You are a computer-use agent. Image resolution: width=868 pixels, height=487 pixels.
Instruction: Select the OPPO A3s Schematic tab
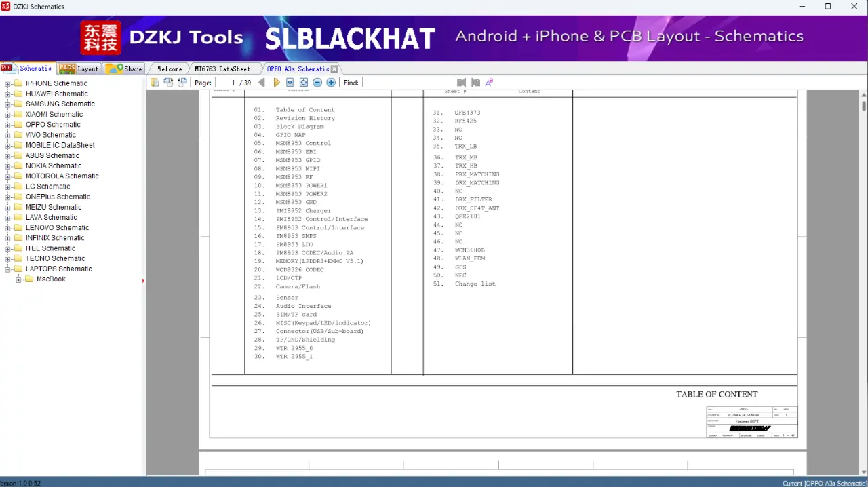(298, 69)
